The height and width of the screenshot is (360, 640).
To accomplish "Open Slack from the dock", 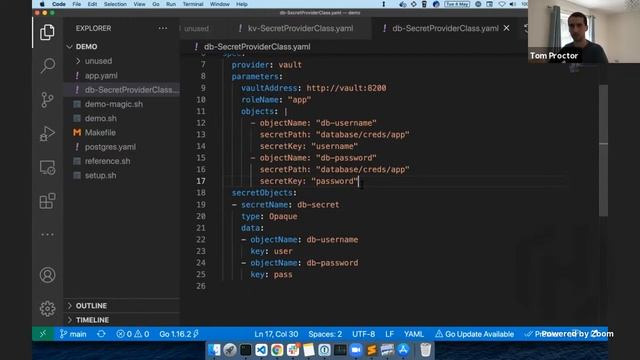I will tap(293, 350).
